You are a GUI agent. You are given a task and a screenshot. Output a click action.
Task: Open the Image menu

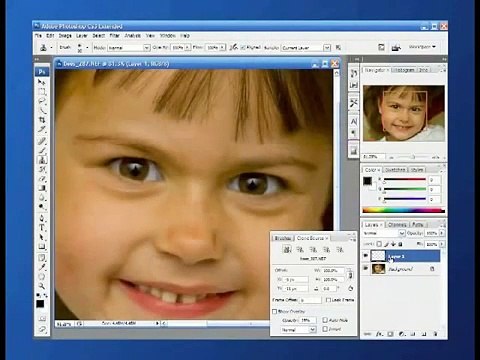click(65, 35)
